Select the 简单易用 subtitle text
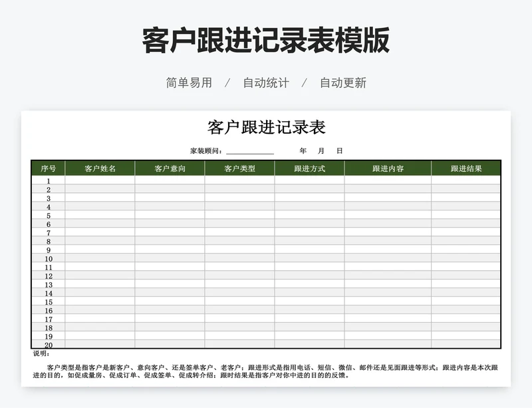 coord(189,83)
